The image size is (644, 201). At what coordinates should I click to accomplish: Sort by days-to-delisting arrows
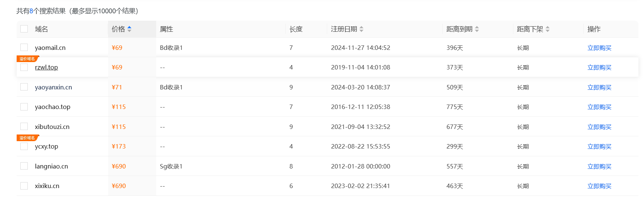coord(547,29)
